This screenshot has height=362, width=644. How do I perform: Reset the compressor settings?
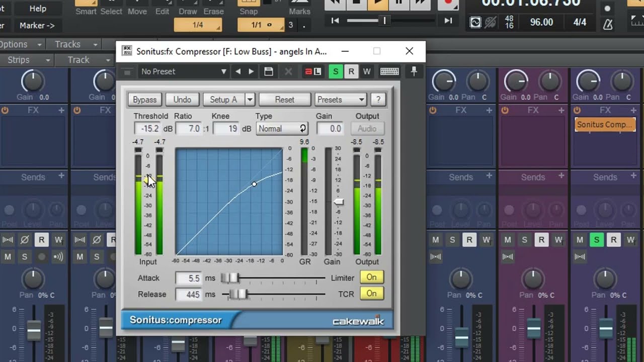pos(284,100)
